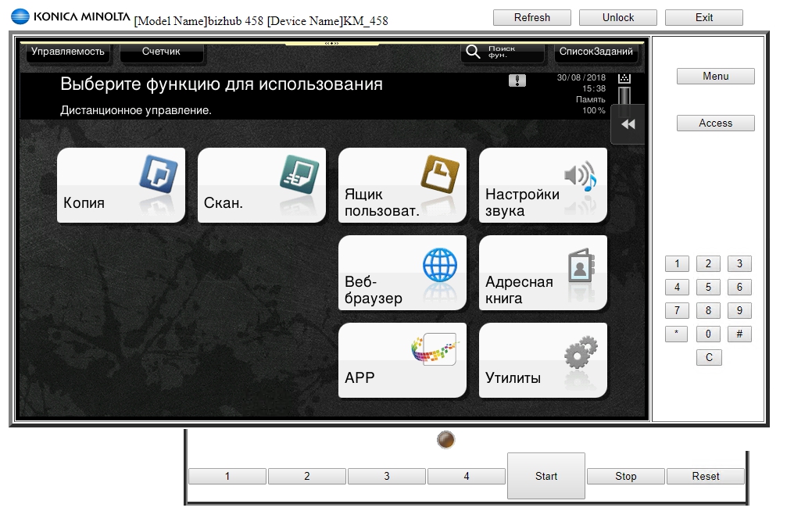Open Настройки звука sound settings tile
Screen dimensions: 812x522
click(x=543, y=185)
